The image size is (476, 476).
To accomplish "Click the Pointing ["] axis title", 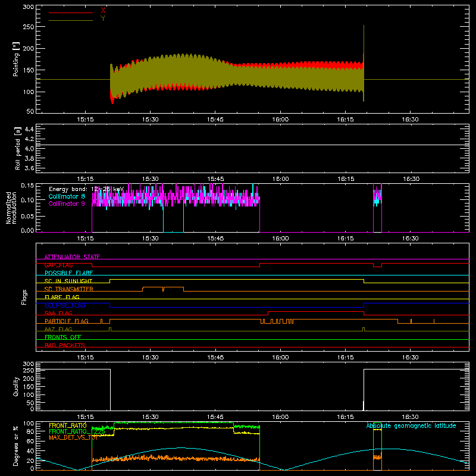I will (16, 59).
